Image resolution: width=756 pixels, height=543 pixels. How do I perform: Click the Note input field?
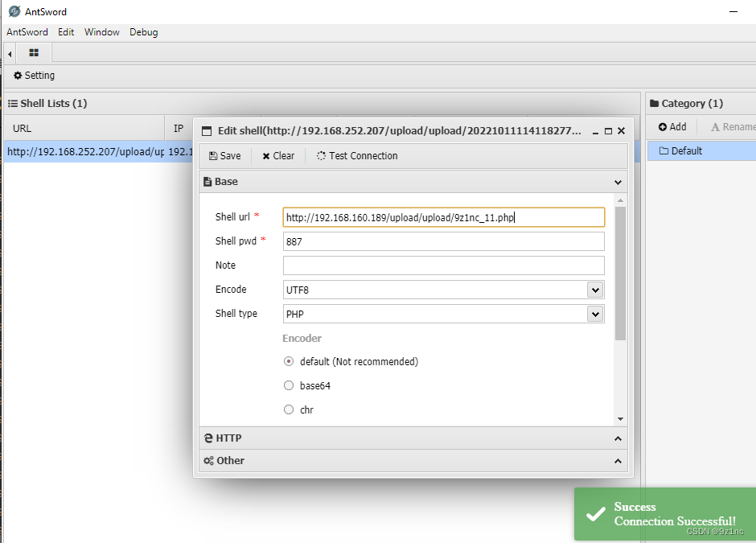tap(444, 265)
